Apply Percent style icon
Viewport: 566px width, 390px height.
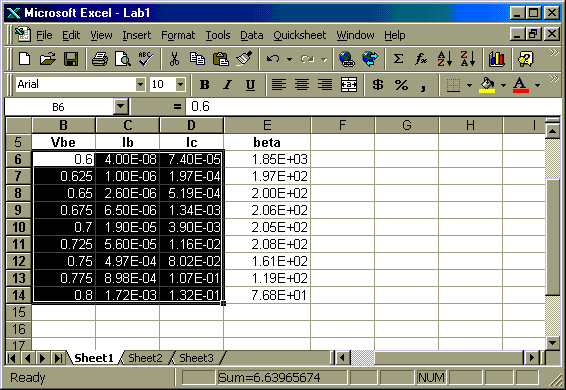(x=401, y=85)
